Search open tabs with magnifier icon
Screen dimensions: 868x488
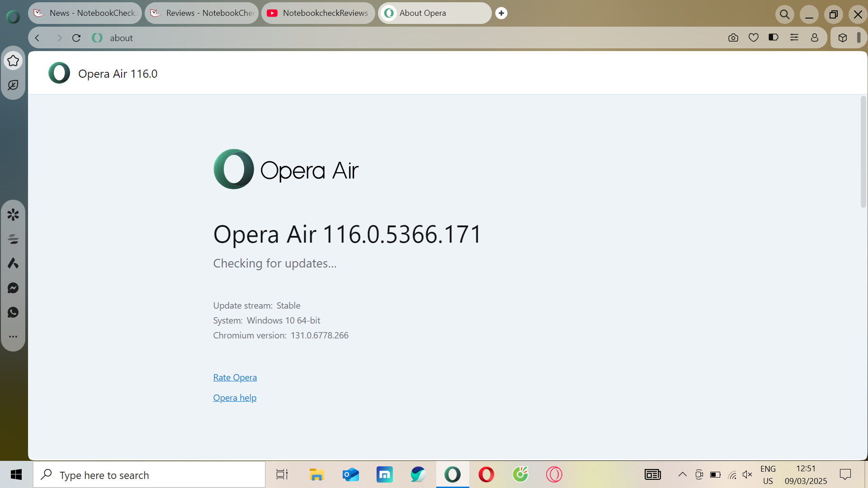(x=785, y=14)
